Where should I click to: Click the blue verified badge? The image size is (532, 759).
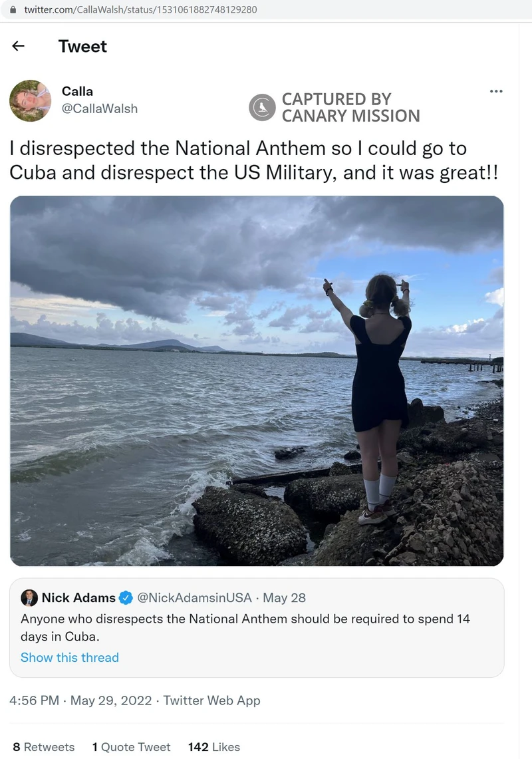coord(126,598)
